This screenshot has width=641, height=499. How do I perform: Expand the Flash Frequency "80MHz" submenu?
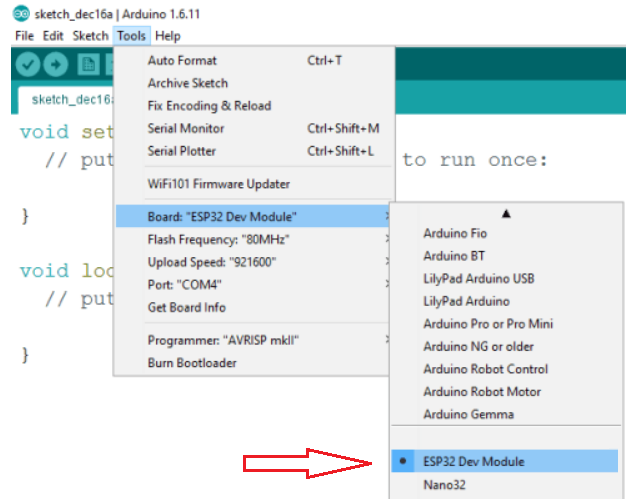pos(253,239)
